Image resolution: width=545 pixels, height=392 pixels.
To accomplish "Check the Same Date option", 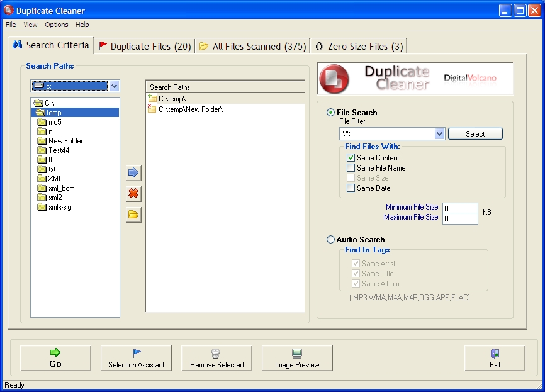I will pos(351,188).
